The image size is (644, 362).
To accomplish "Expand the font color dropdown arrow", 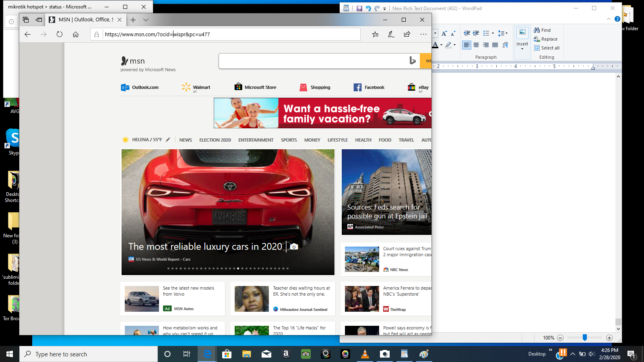I will (x=442, y=45).
